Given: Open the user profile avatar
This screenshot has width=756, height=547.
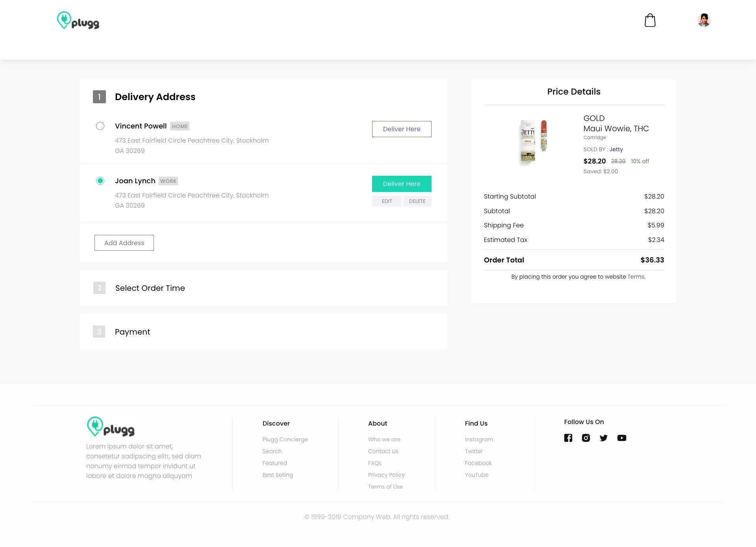Looking at the screenshot, I should (x=704, y=20).
